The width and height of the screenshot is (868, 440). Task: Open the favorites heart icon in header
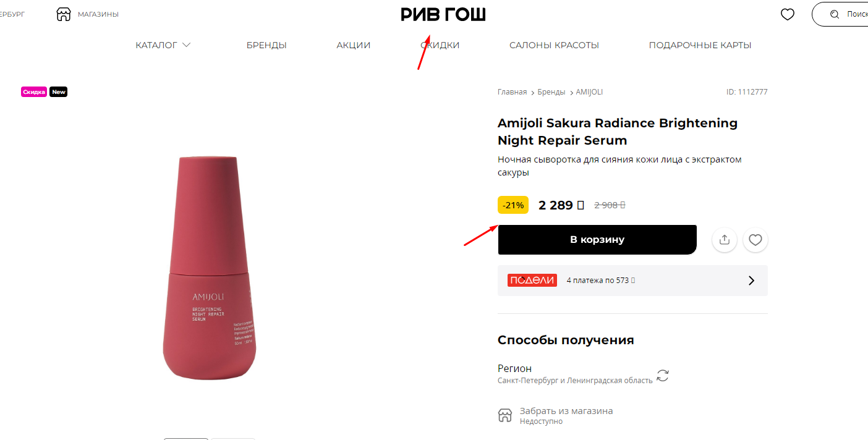788,14
